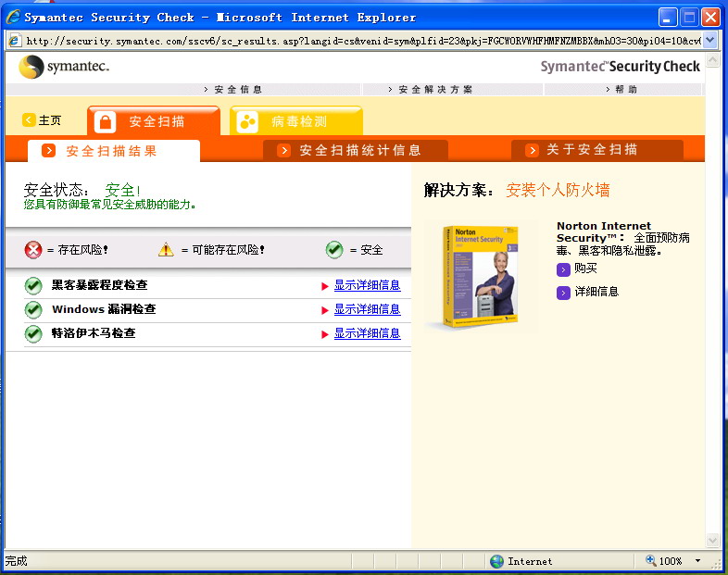Click the URL address field
The height and width of the screenshot is (575, 728).
[x=363, y=41]
